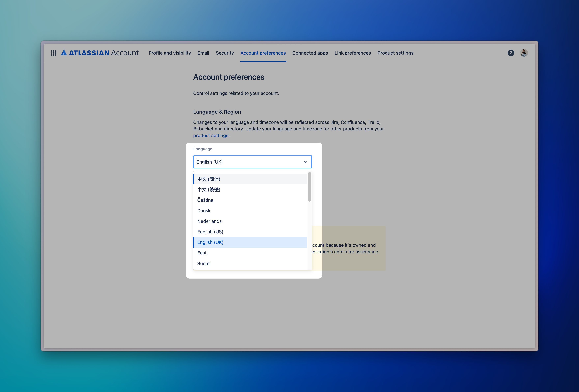The height and width of the screenshot is (392, 579).
Task: Switch to the Profile and visibility tab
Action: pos(170,53)
